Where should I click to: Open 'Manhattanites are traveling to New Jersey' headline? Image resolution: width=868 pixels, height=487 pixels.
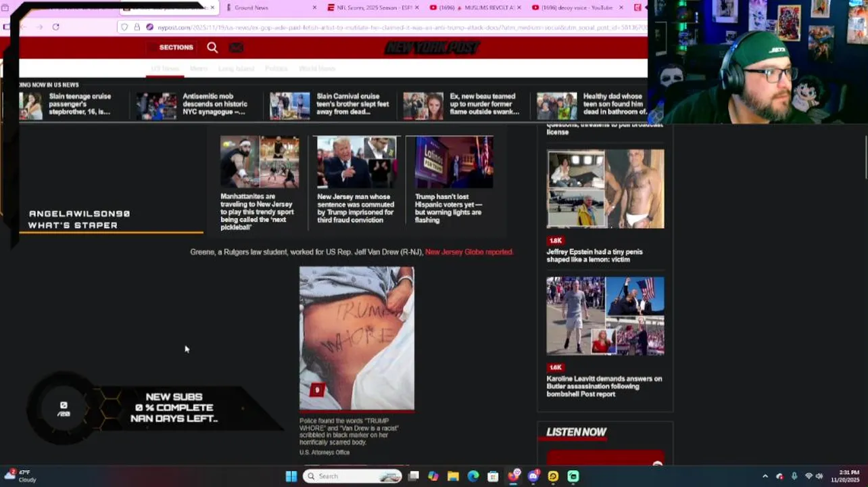(258, 212)
